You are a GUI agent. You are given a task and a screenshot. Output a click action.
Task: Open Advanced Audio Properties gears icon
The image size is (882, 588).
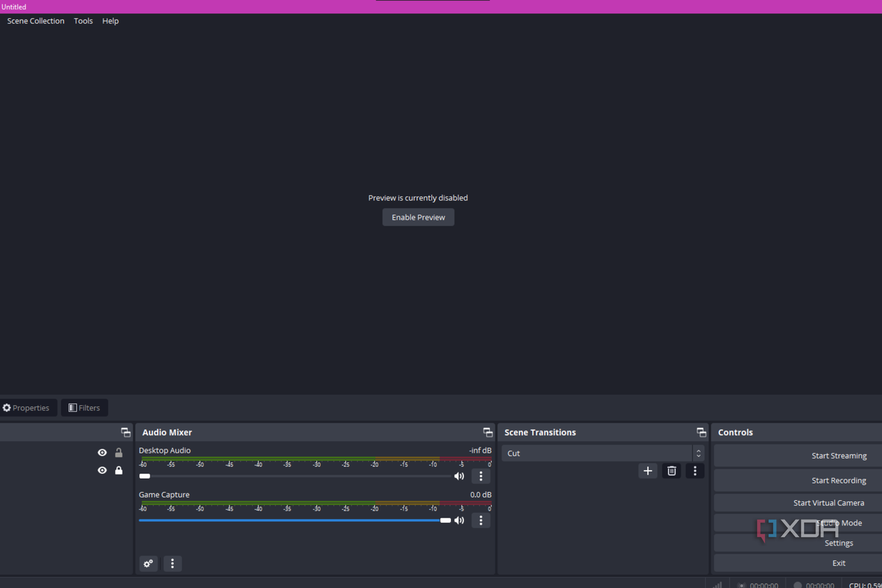coord(148,564)
